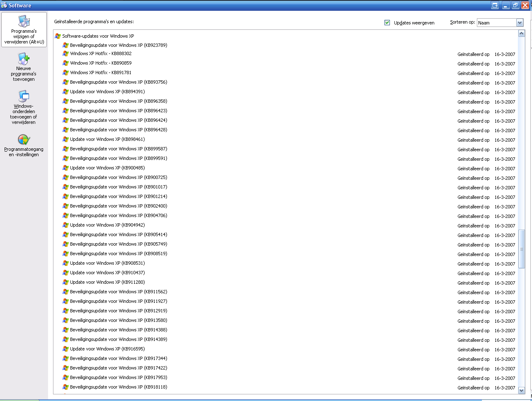
Task: Select Beveiligingsupdate voor Windows XP (KB905414)
Action: (118, 234)
